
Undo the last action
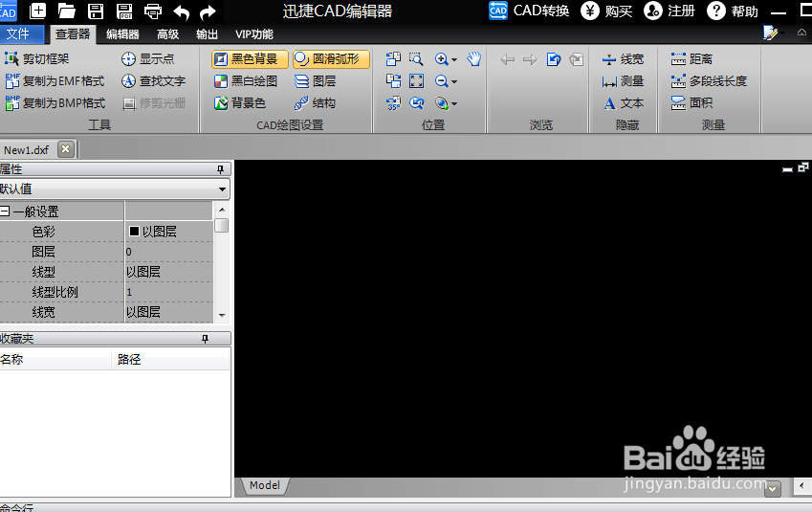tap(181, 11)
